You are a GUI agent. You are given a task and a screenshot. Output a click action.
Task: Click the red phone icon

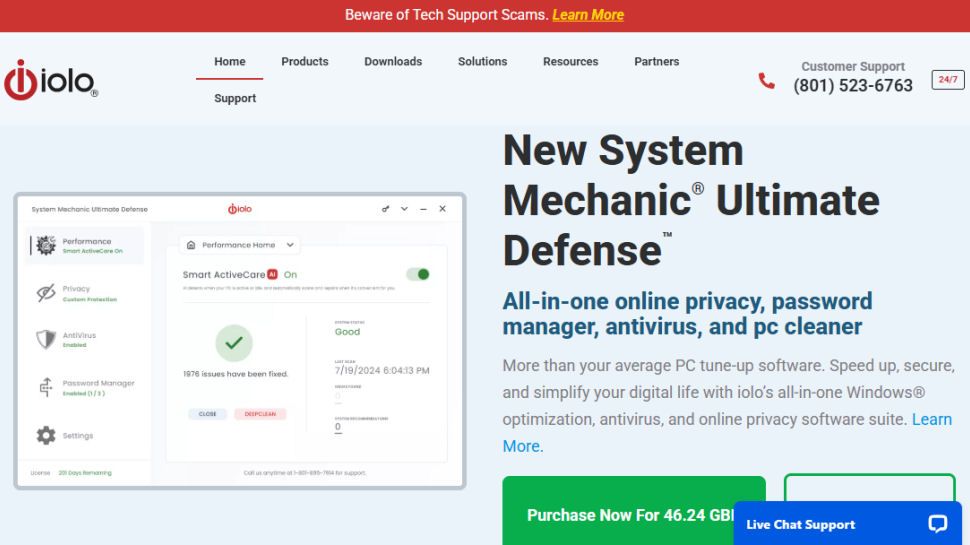point(766,80)
